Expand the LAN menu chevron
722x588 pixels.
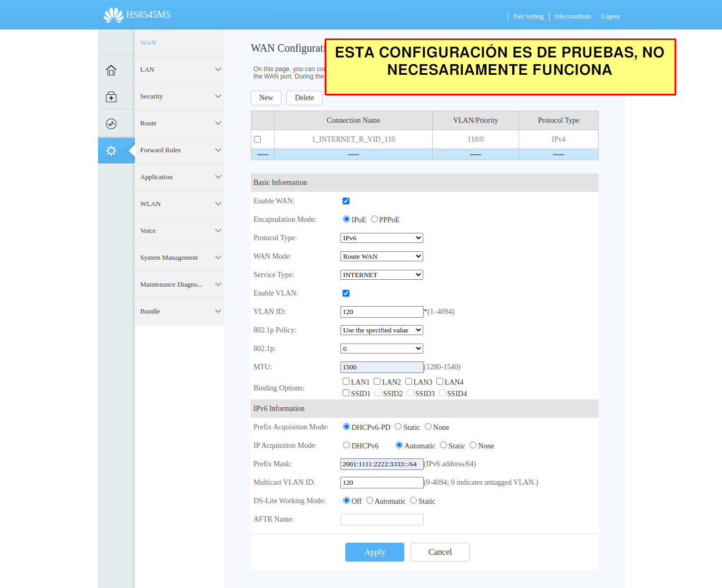(218, 70)
